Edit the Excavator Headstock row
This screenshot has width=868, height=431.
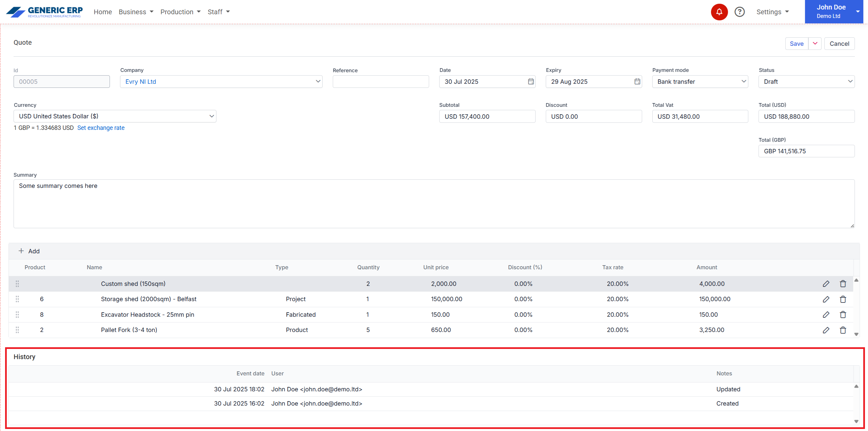[x=826, y=315]
